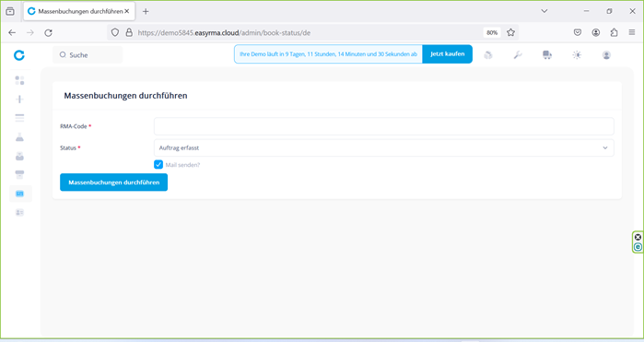Click the Massenbuchungen durchführen page heading
The image size is (644, 342).
(125, 95)
